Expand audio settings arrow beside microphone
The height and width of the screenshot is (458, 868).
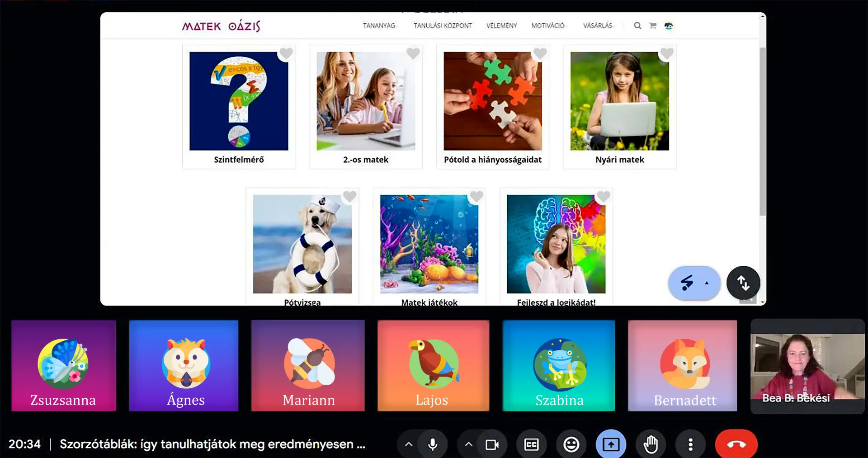409,445
